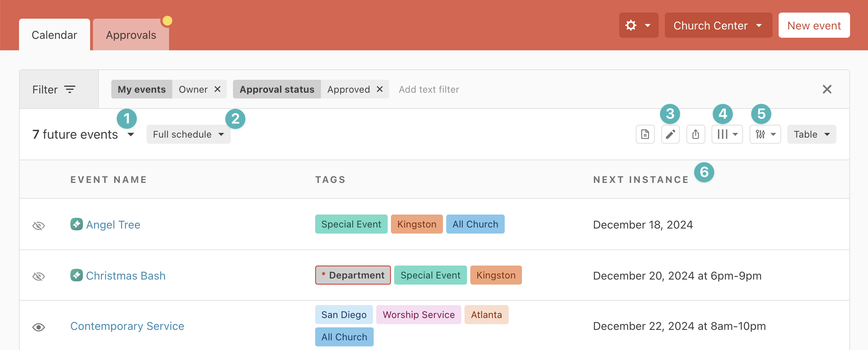Click the pencil bulk edit icon
The height and width of the screenshot is (350, 868).
coord(670,134)
